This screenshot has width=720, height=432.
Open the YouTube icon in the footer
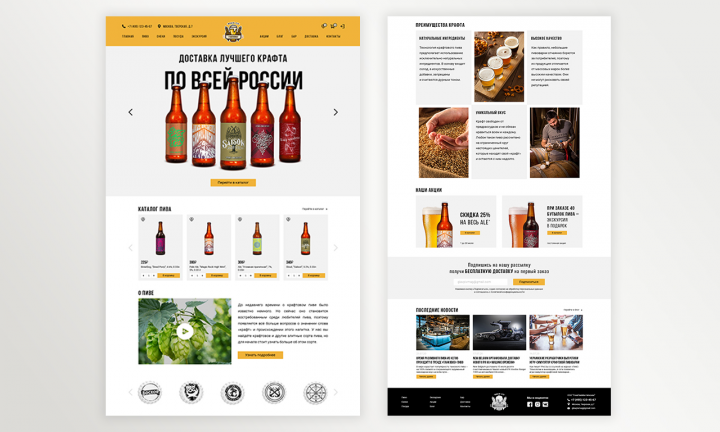545,404
